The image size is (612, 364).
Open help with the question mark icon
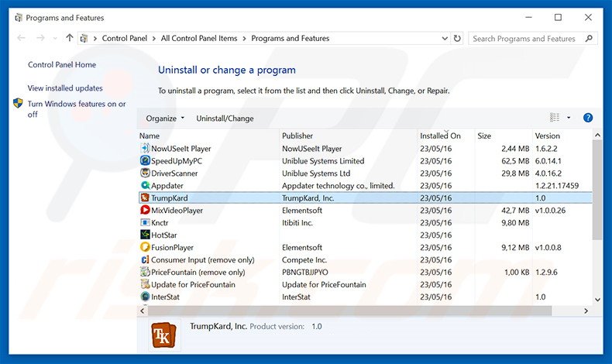tap(588, 118)
